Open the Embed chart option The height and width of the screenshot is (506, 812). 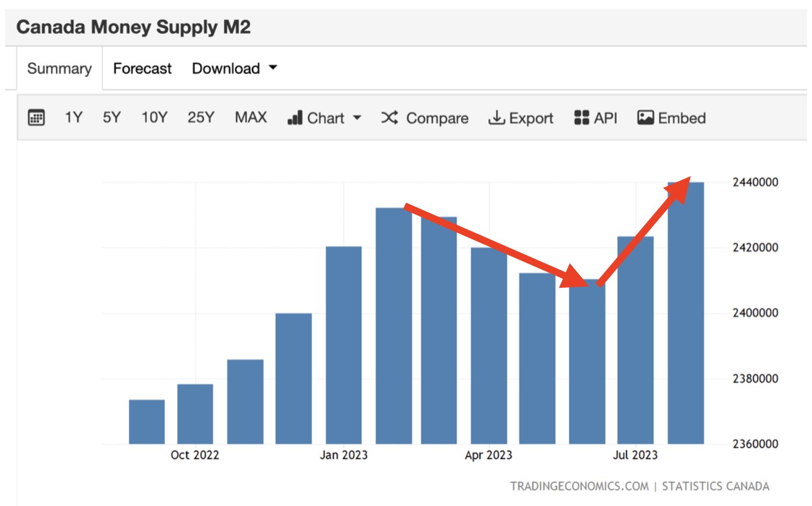671,118
